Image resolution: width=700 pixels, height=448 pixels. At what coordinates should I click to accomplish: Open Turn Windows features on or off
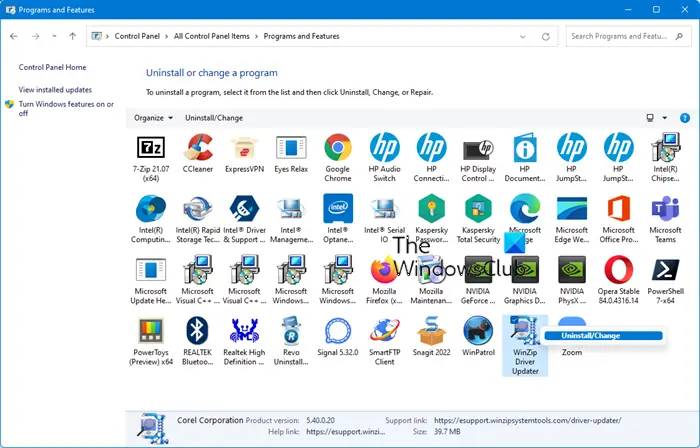tap(66, 108)
